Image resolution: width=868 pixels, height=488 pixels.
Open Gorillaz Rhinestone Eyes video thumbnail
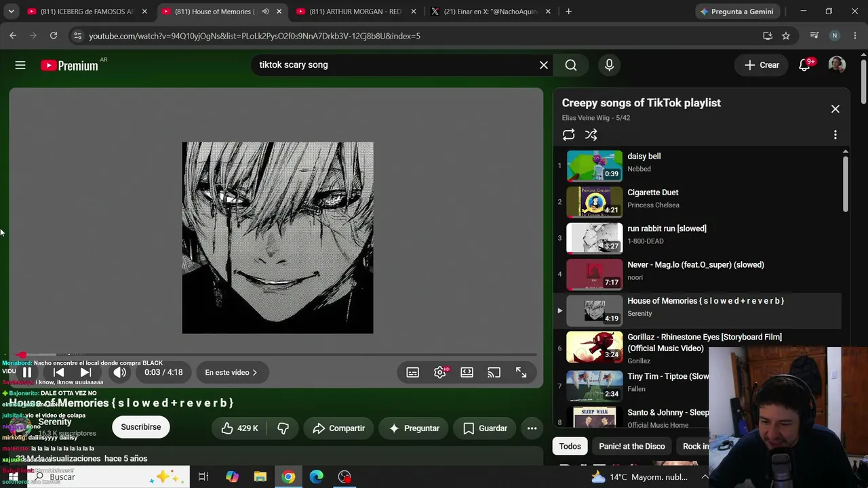[x=595, y=347]
